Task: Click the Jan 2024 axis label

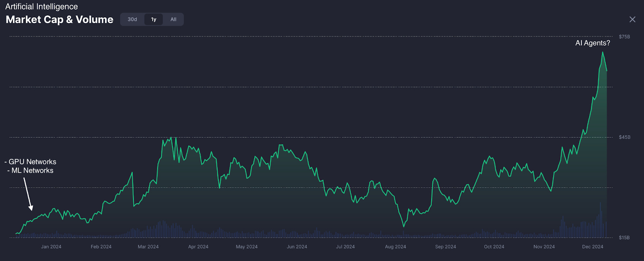Action: pyautogui.click(x=51, y=247)
